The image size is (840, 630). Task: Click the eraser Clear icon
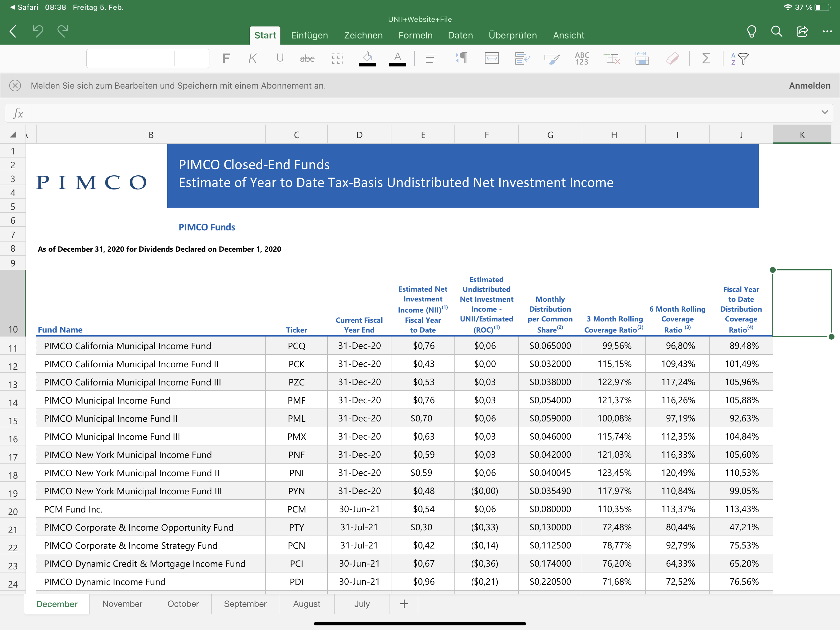[x=672, y=58]
